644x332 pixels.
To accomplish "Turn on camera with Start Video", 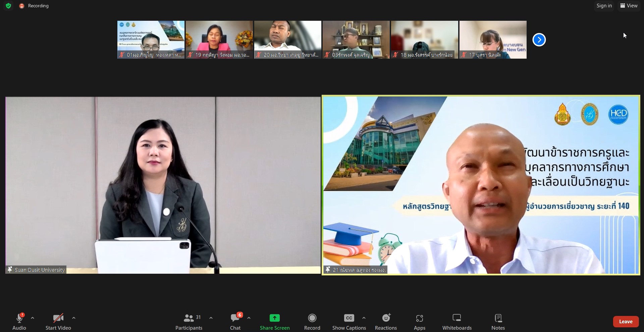I will tap(58, 322).
